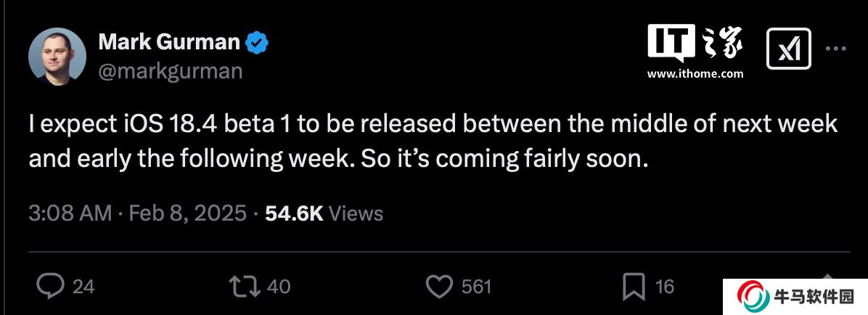Click the like count of 561
Viewport: 868px width, 315px height.
click(x=477, y=287)
